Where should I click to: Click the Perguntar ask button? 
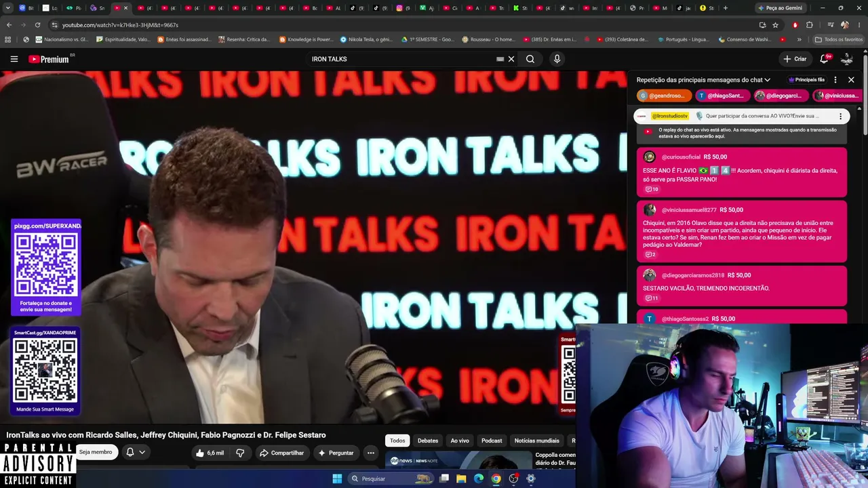(x=335, y=453)
